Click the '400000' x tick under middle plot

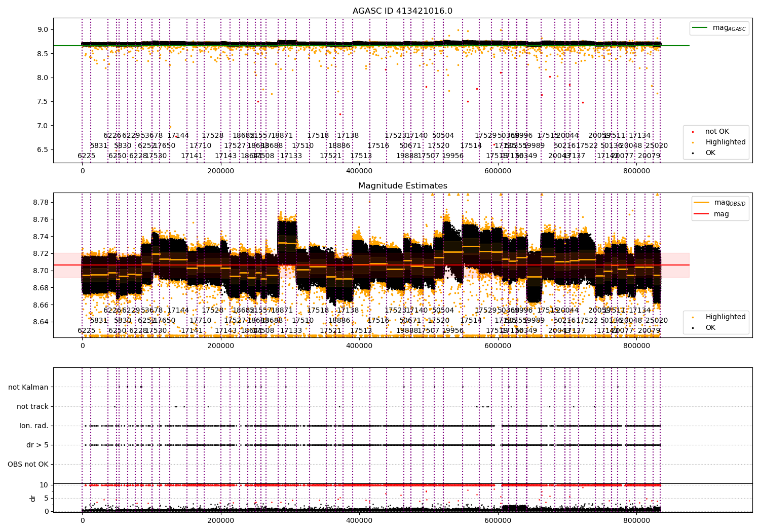pyautogui.click(x=359, y=346)
